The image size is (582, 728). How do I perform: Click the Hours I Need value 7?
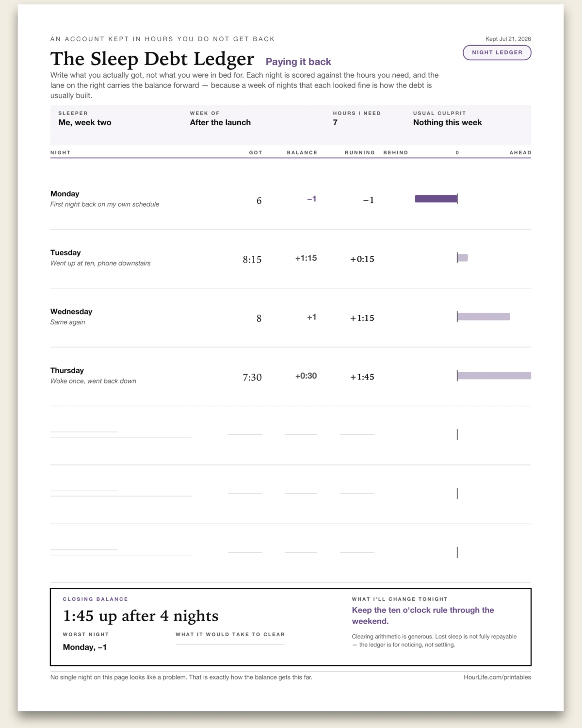pos(335,122)
